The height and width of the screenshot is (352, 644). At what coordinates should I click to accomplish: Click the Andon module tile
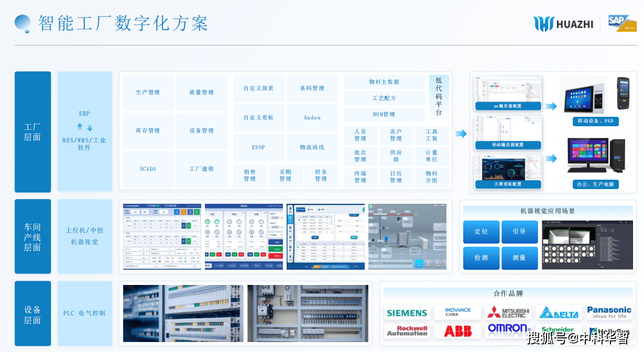312,118
